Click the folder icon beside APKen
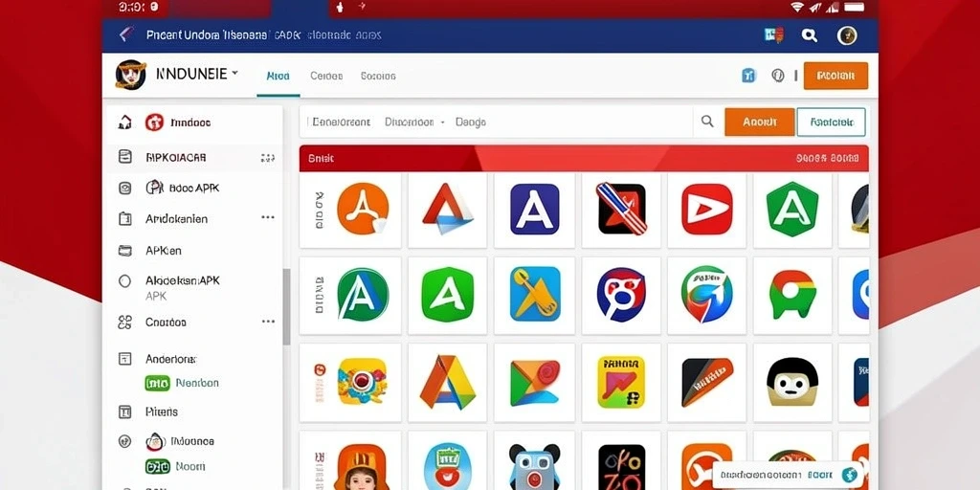 [125, 251]
